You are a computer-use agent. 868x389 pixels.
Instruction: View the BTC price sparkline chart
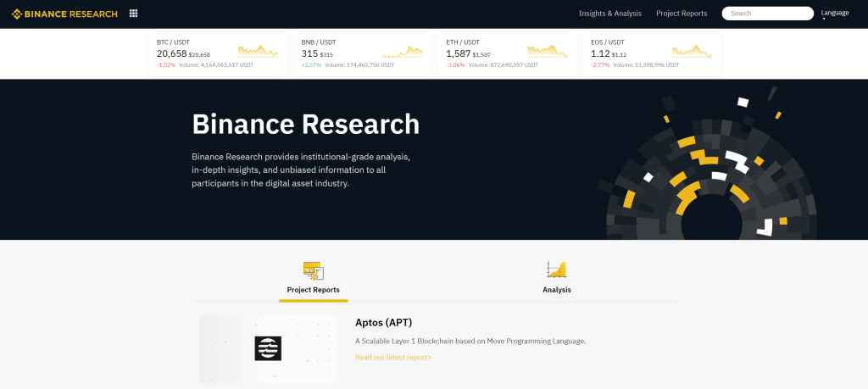point(258,52)
